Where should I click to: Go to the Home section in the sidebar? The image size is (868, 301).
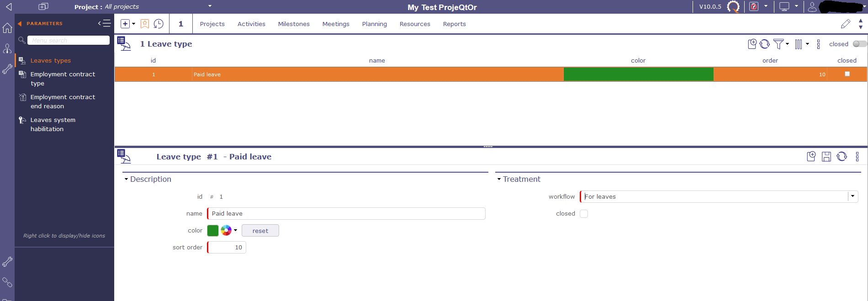click(7, 28)
